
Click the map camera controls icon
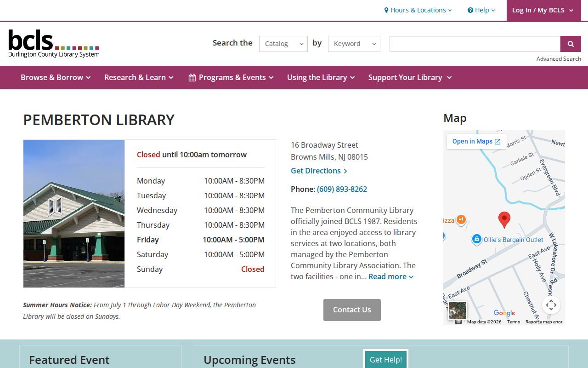coord(551,305)
